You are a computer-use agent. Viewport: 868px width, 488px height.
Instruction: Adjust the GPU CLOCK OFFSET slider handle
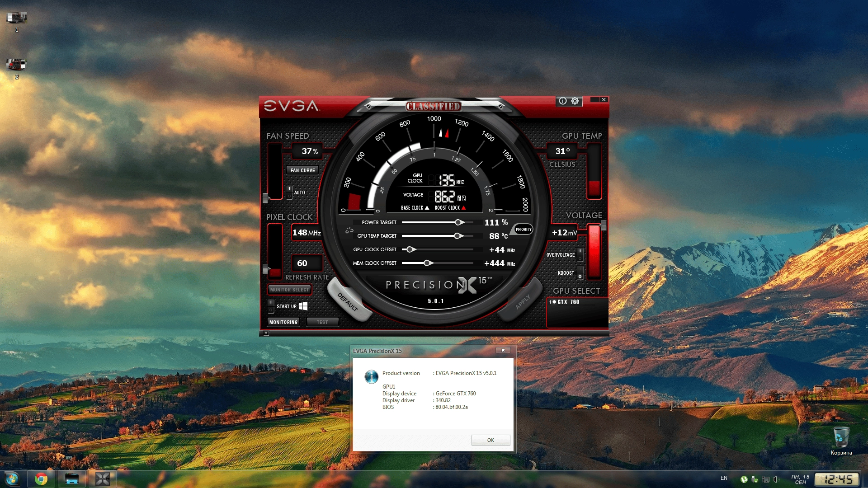coord(410,249)
